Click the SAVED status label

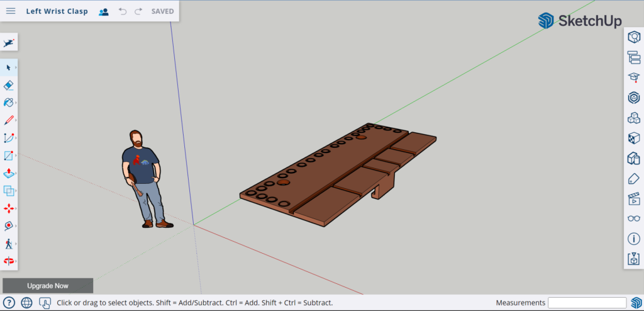click(163, 11)
